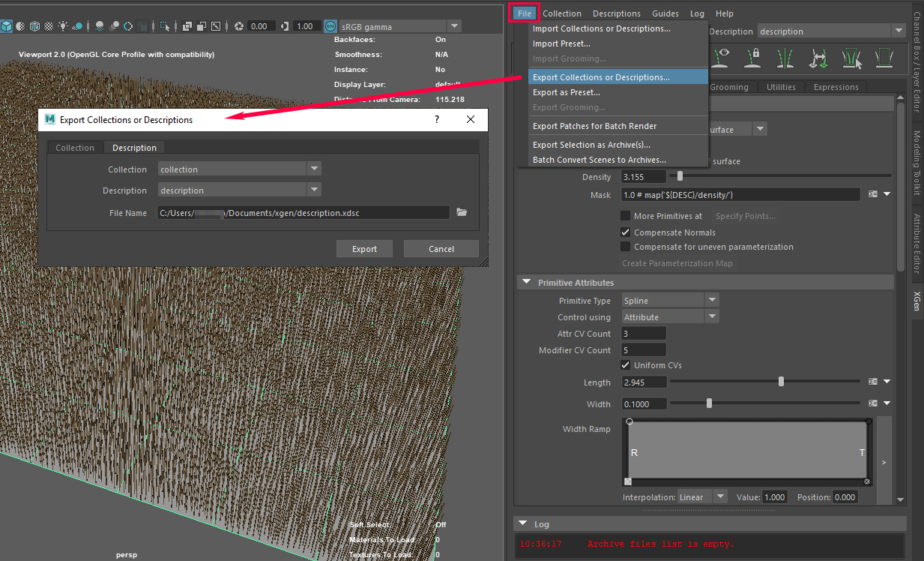Image resolution: width=924 pixels, height=561 pixels.
Task: Collapse the Primitive Attributes section
Action: point(525,283)
